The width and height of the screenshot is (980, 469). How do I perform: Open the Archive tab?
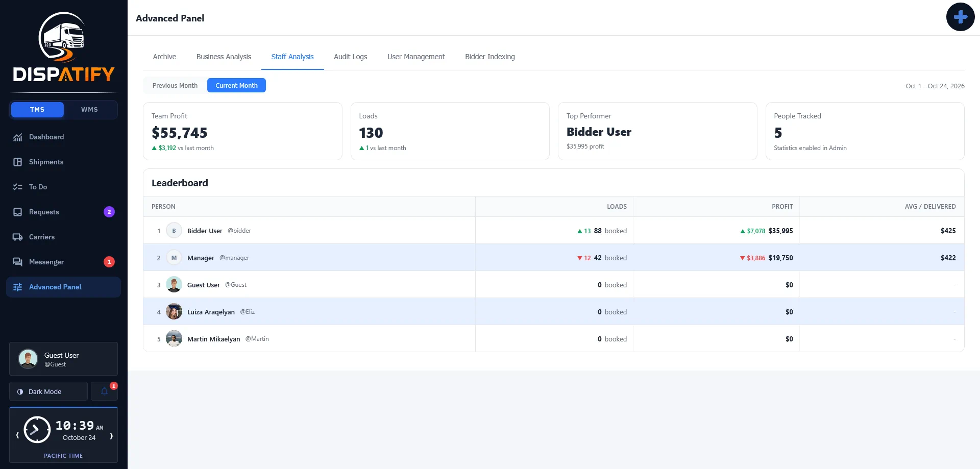click(164, 57)
